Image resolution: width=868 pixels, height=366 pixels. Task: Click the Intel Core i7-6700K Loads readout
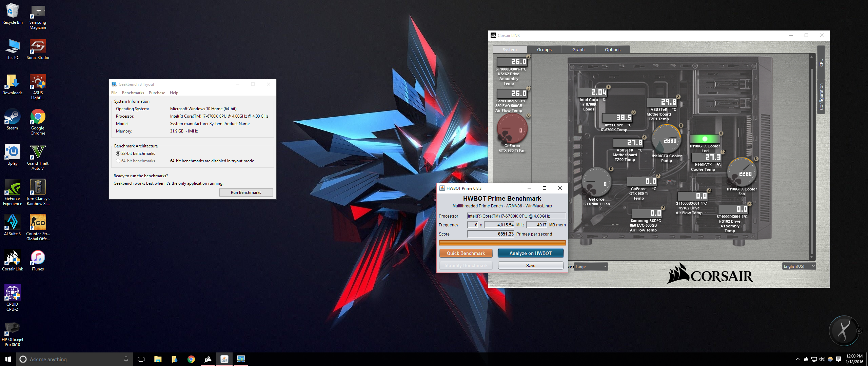pyautogui.click(x=592, y=92)
